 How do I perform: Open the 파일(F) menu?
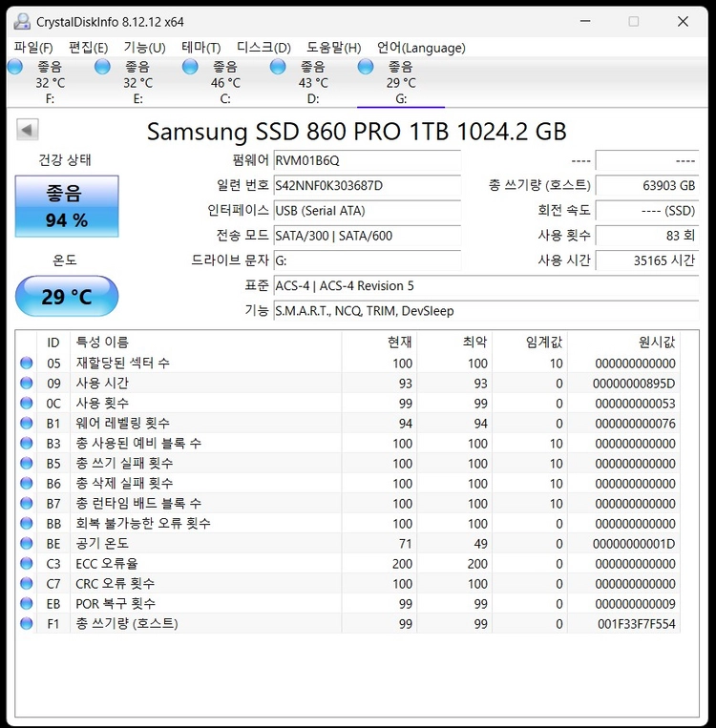[33, 48]
